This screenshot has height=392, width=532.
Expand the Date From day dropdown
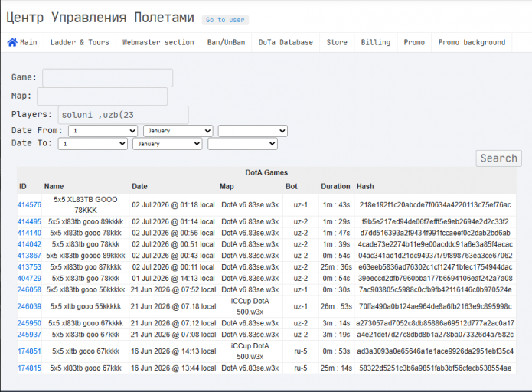tap(103, 131)
